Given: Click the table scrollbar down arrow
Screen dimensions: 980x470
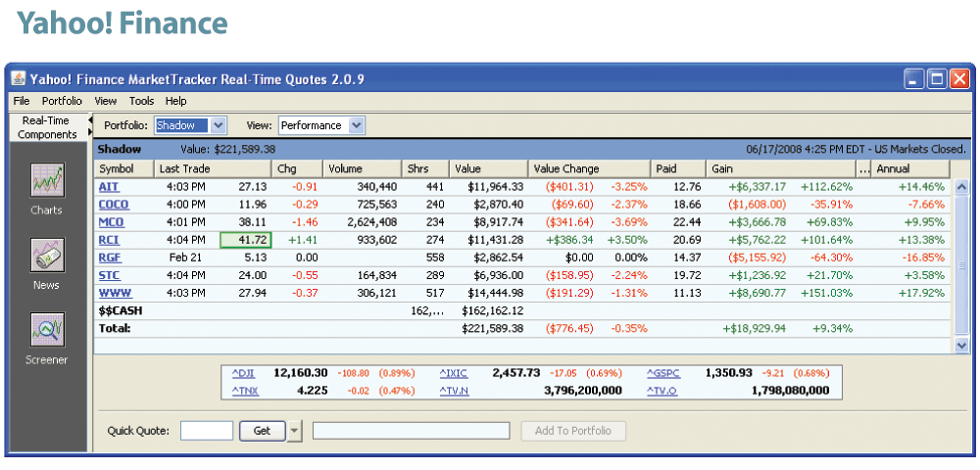Looking at the screenshot, I should (x=961, y=345).
